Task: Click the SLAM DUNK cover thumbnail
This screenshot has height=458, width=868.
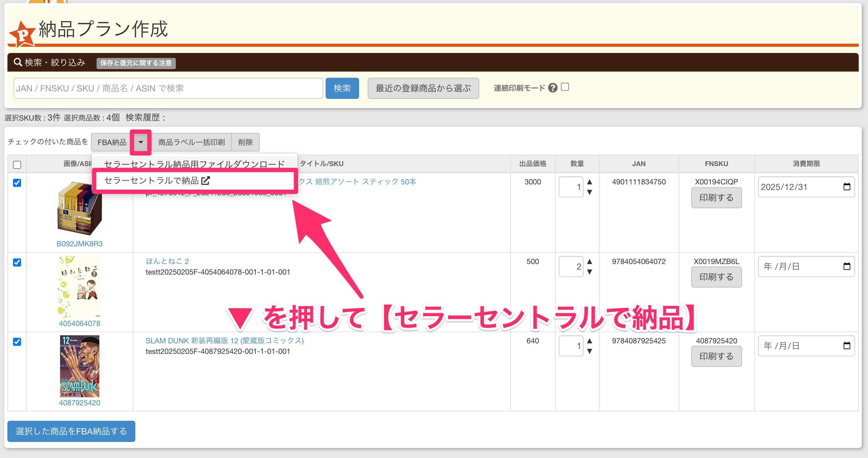Action: [80, 366]
